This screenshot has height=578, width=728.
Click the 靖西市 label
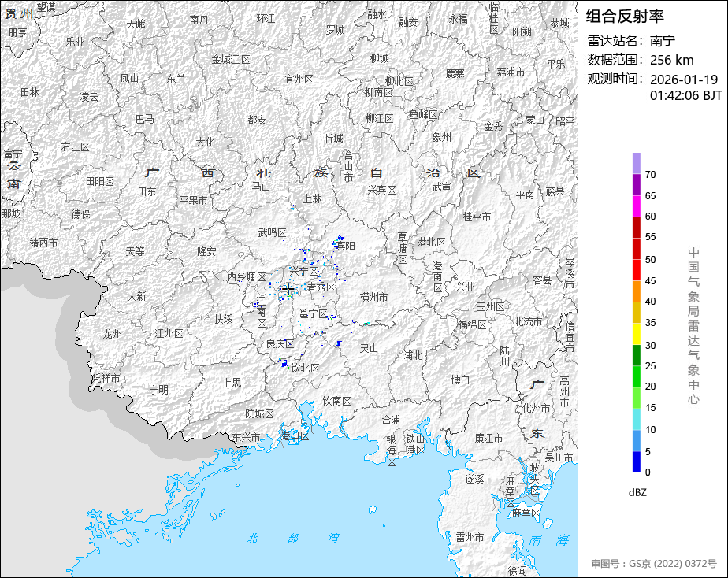(43, 243)
